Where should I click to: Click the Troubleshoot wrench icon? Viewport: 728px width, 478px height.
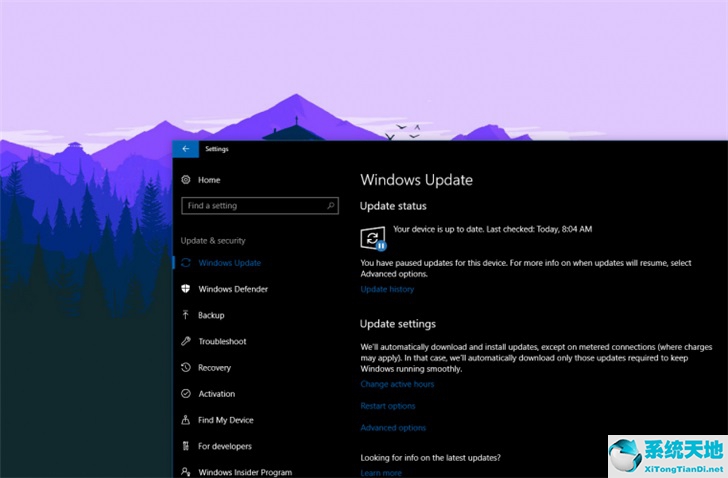[x=186, y=341]
